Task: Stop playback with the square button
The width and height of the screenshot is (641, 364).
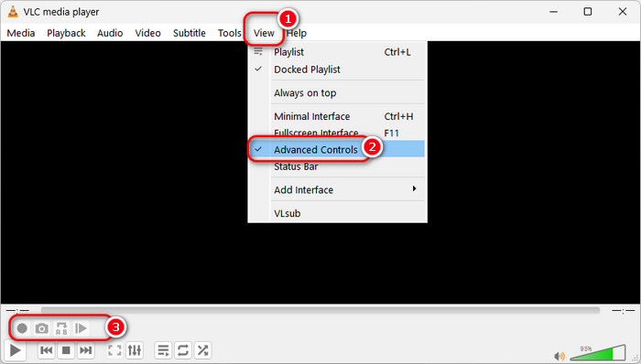Action: (66, 350)
